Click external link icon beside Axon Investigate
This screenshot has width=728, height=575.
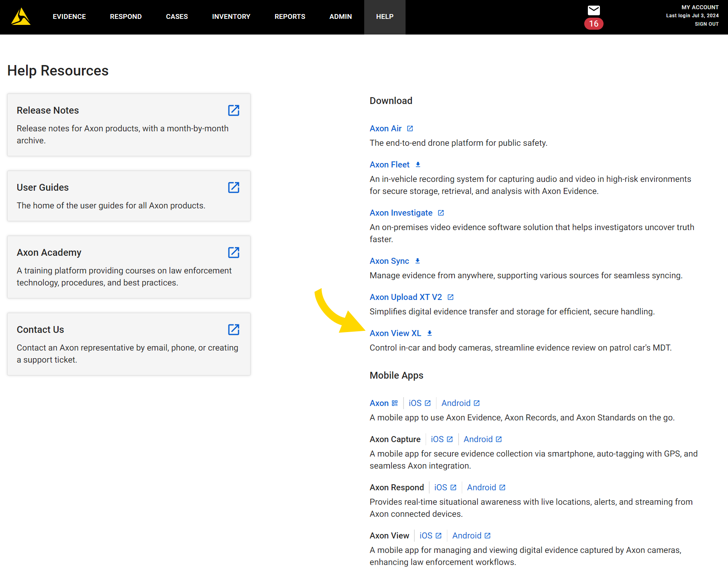pos(441,213)
